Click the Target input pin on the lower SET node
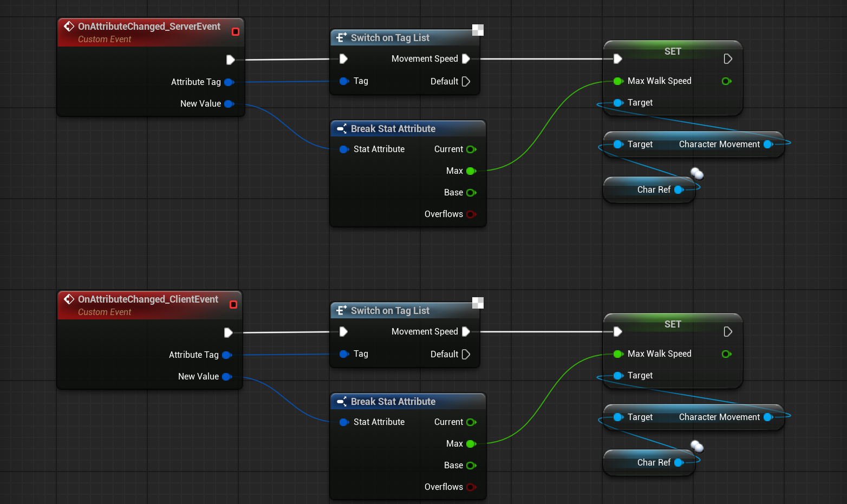Image resolution: width=847 pixels, height=504 pixels. pos(618,375)
